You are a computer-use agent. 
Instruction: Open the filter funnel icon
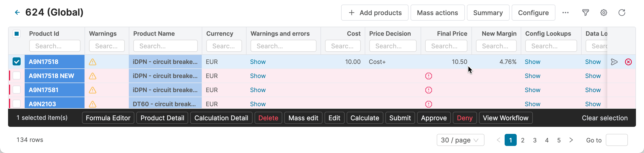(x=585, y=13)
